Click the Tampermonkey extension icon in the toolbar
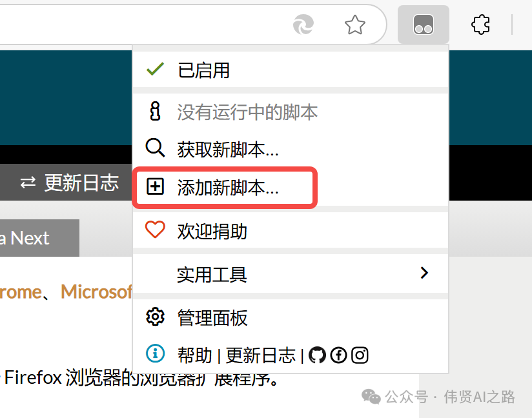The height and width of the screenshot is (418, 532). [423, 25]
